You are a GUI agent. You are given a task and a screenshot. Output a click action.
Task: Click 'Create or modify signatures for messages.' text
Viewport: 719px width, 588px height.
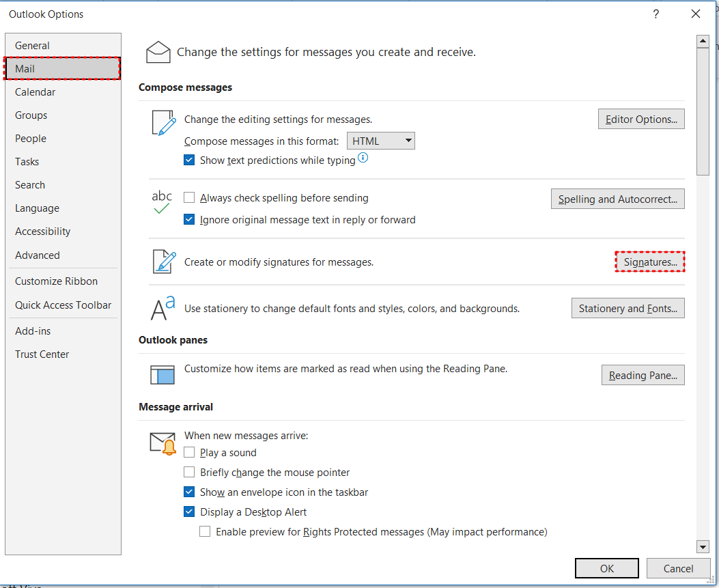click(x=279, y=262)
